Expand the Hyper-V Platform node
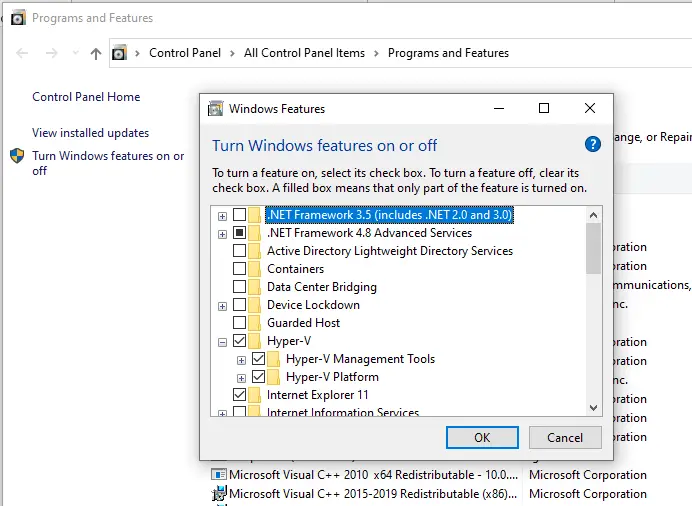This screenshot has width=692, height=506. click(241, 379)
